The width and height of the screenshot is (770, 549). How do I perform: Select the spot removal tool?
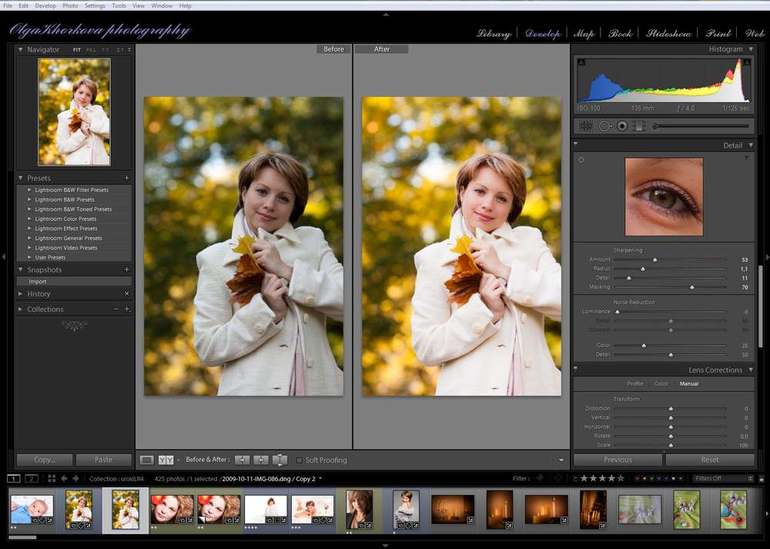point(604,126)
